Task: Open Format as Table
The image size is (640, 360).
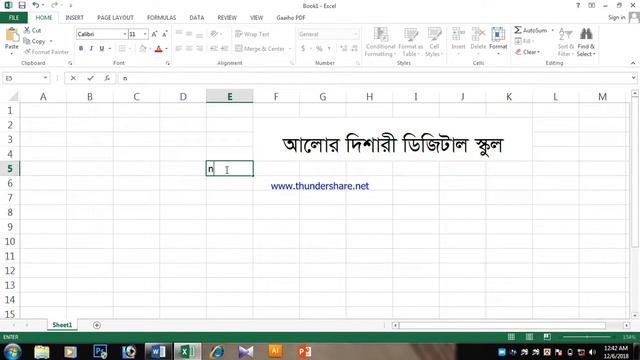Action: coord(411,42)
